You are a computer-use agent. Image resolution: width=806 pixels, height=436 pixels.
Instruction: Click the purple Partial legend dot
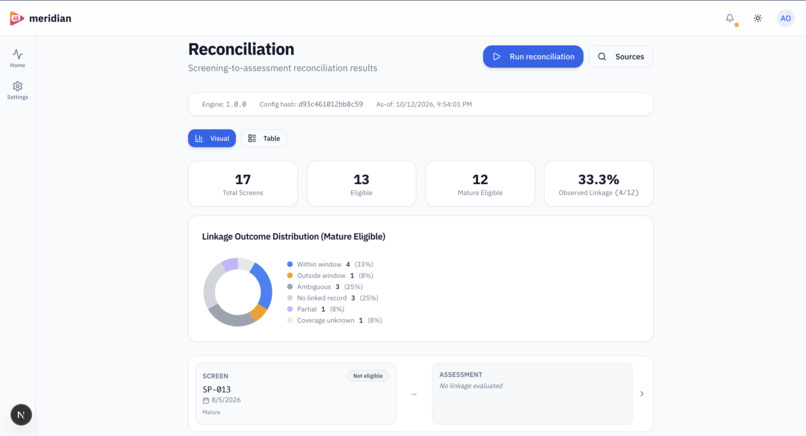290,309
